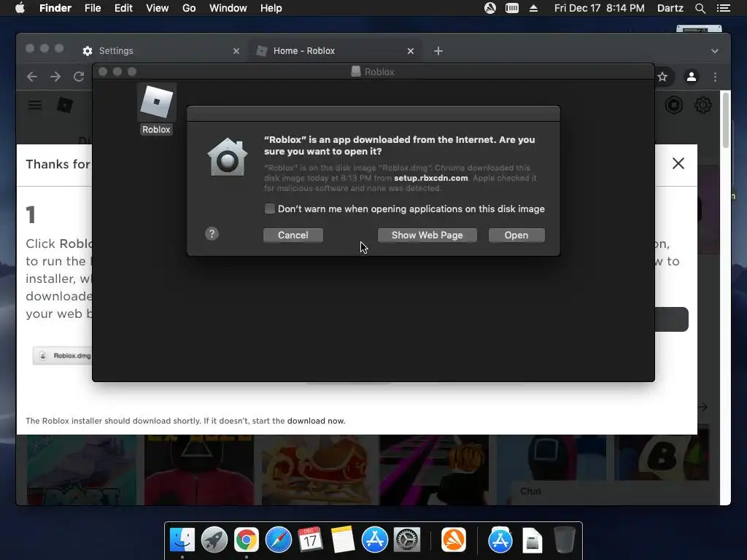Open Chrome three-dot menu
This screenshot has width=747, height=560.
pyautogui.click(x=715, y=77)
